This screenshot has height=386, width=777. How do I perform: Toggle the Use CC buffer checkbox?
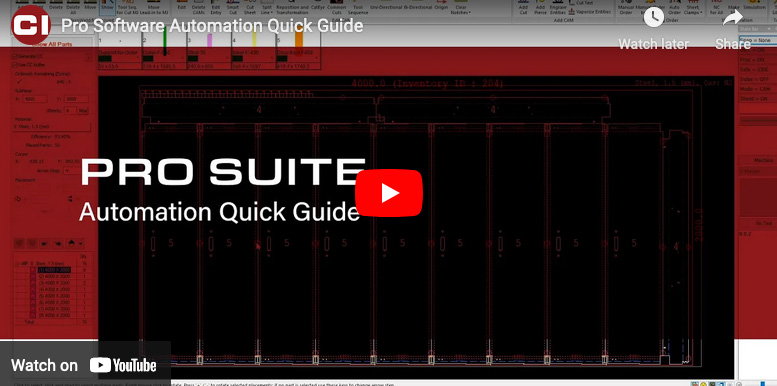[14, 64]
